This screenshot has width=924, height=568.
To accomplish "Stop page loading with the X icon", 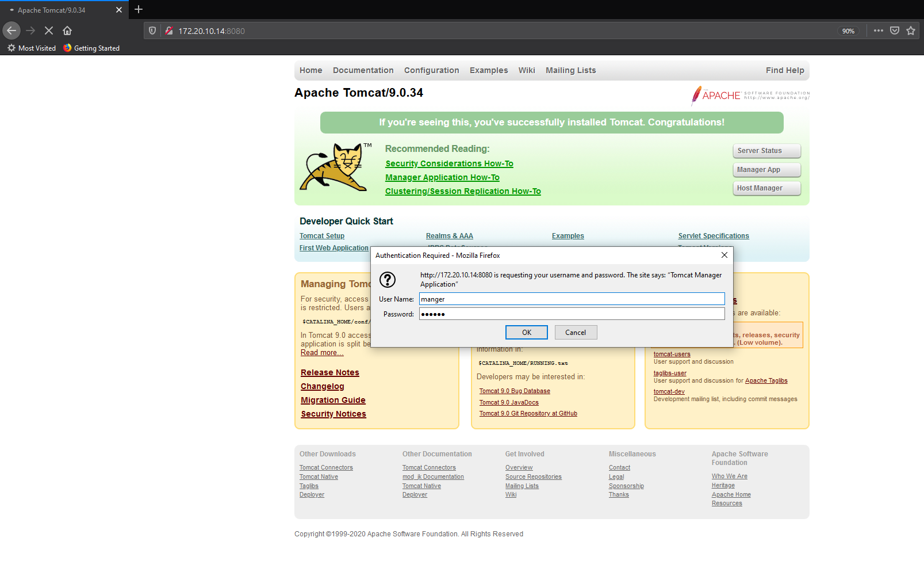I will click(49, 31).
